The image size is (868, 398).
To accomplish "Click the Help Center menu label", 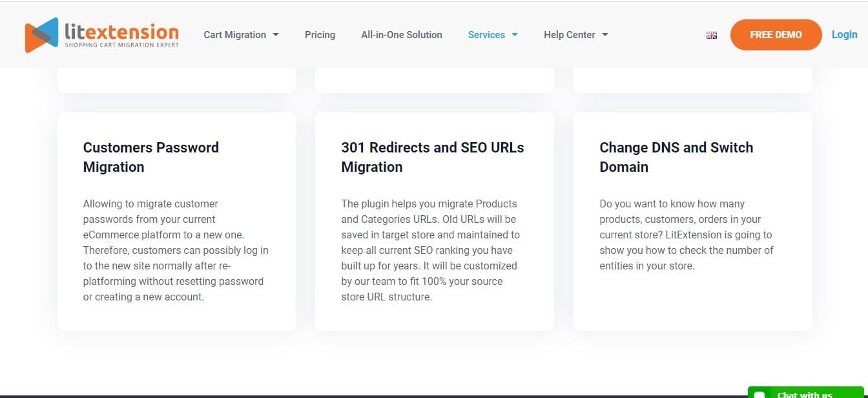I will (569, 35).
